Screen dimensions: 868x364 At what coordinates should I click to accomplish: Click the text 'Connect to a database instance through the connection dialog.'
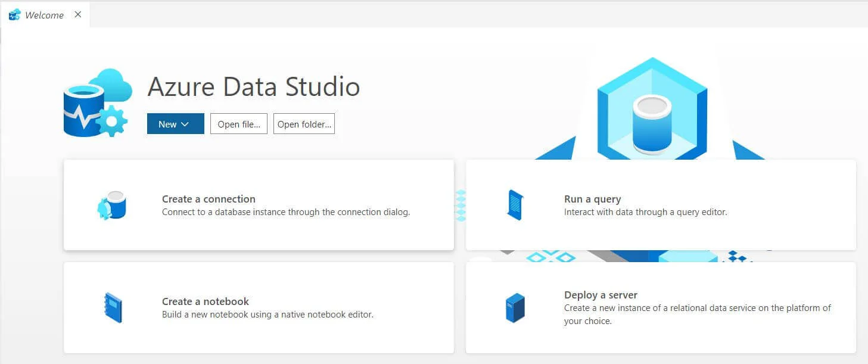point(286,212)
